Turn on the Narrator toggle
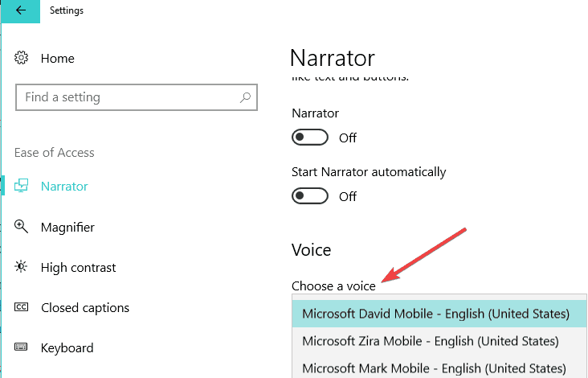This screenshot has width=588, height=378. 310,138
